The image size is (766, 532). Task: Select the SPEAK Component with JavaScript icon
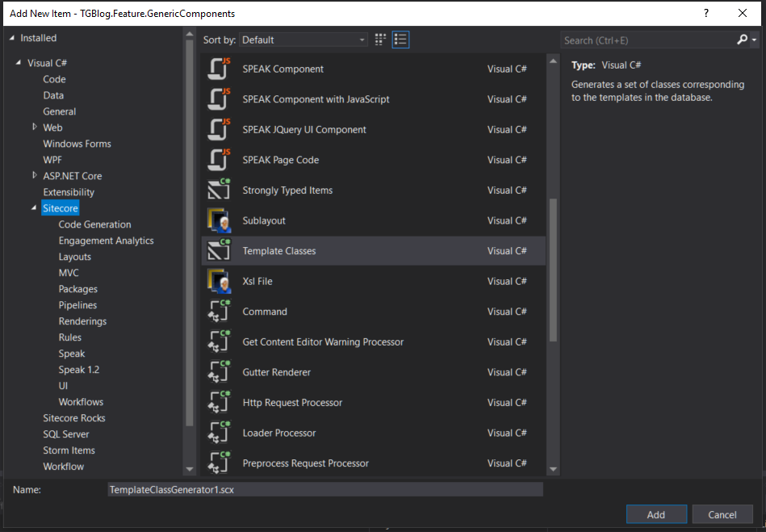tap(219, 99)
